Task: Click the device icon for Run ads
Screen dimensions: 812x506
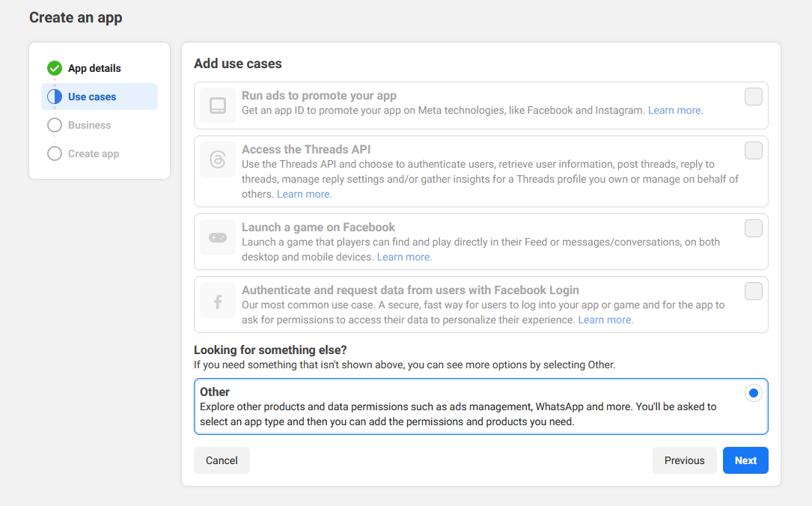Action: click(x=218, y=105)
